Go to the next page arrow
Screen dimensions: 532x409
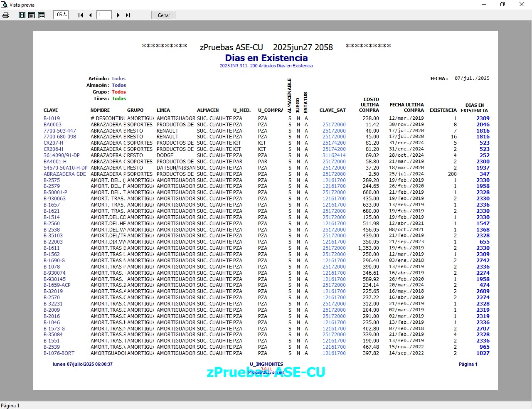coord(118,15)
